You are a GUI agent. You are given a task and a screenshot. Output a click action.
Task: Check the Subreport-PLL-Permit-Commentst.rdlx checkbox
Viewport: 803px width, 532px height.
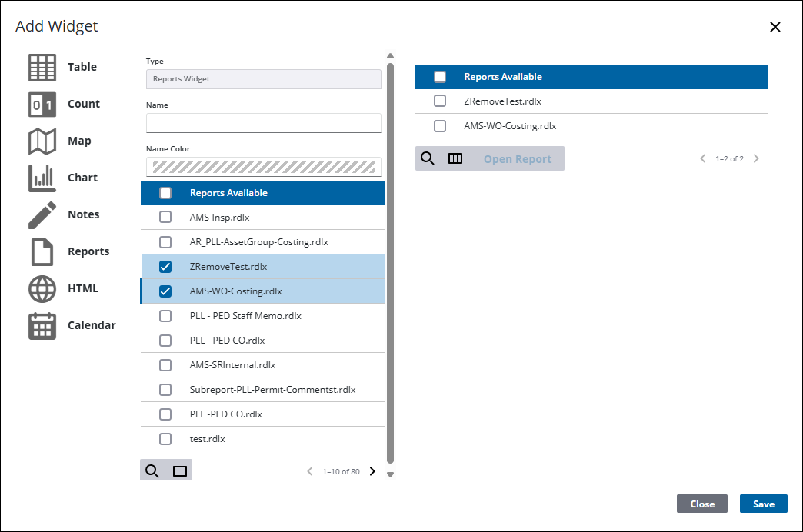[165, 389]
